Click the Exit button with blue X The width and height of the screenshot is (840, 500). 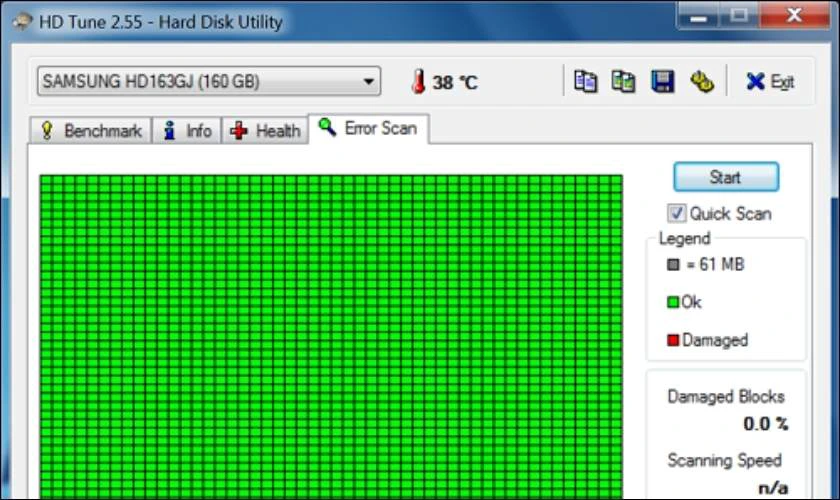pos(770,82)
